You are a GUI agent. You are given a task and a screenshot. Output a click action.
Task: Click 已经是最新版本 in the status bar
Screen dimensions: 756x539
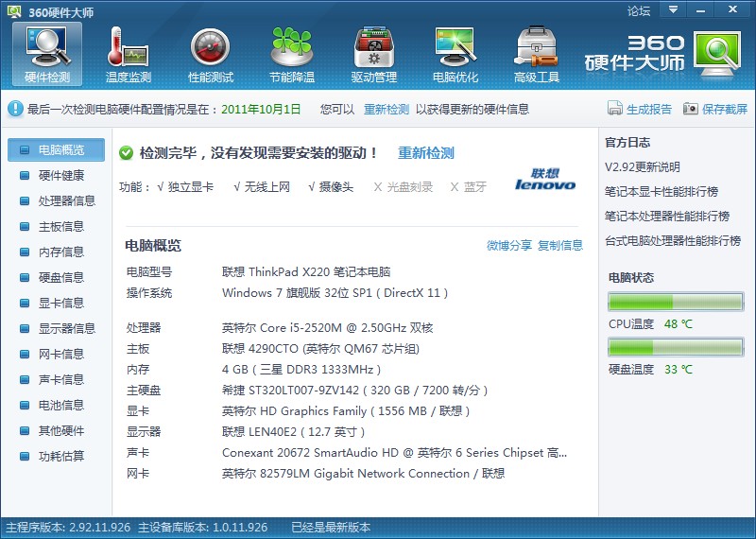[331, 528]
